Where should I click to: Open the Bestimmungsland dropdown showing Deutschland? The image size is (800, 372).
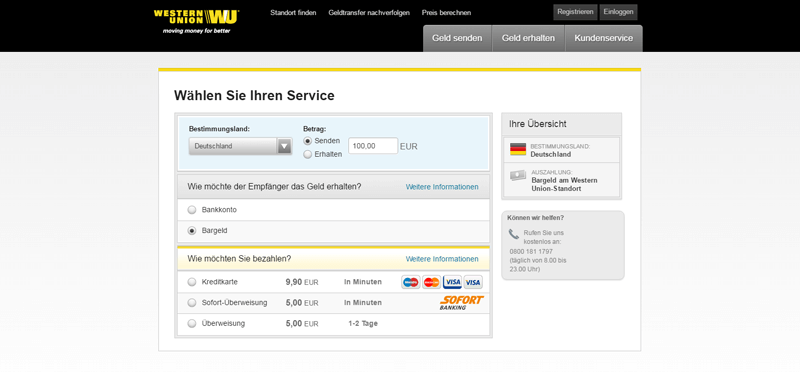click(240, 146)
